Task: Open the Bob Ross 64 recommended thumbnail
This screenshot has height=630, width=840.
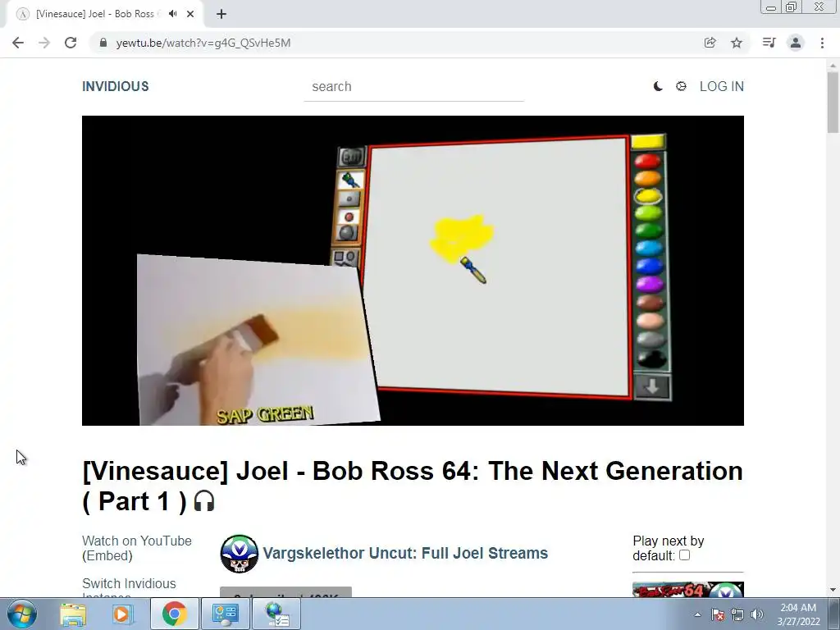Action: click(x=688, y=590)
